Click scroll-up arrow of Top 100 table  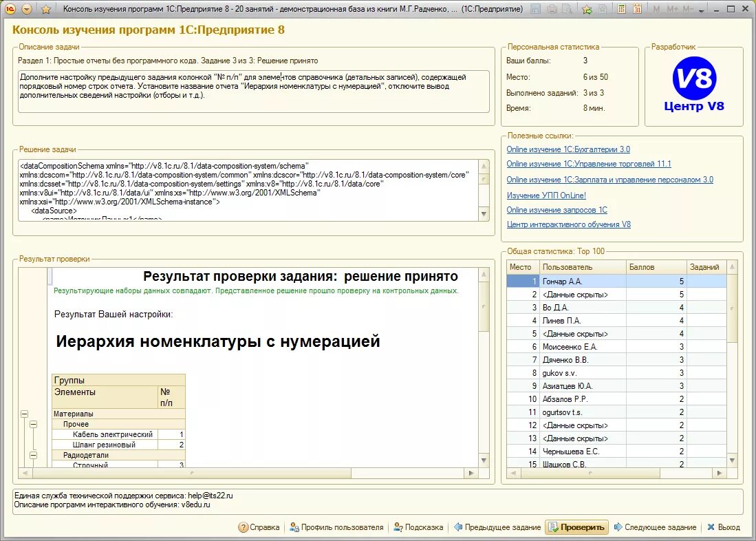coord(732,267)
